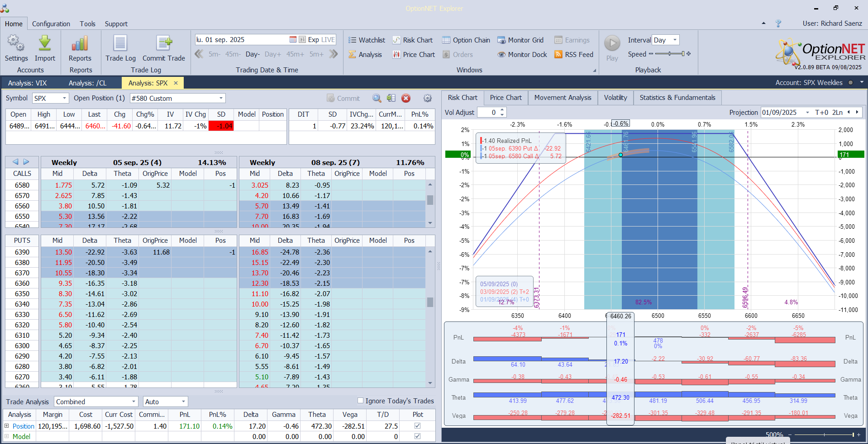Toggle the 2Ln lines option
The height and width of the screenshot is (444, 868).
point(837,113)
